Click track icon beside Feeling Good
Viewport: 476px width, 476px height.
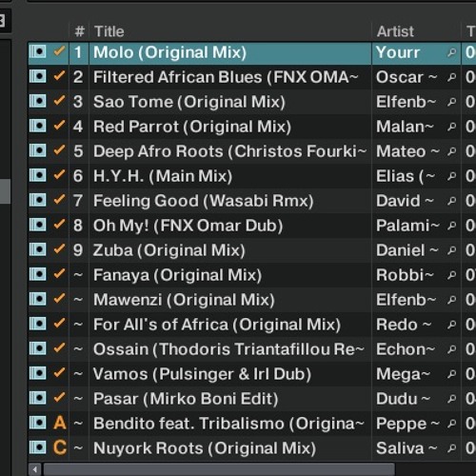pos(38,200)
